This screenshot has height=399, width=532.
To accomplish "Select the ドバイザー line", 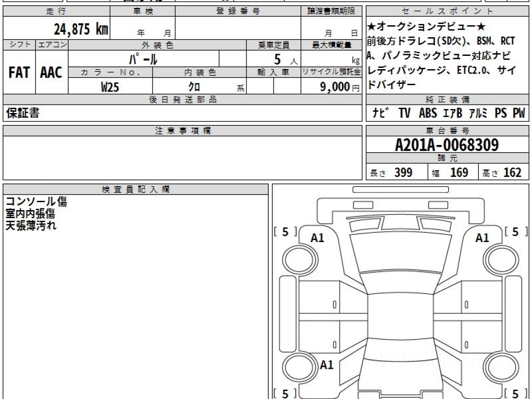I will point(391,84).
